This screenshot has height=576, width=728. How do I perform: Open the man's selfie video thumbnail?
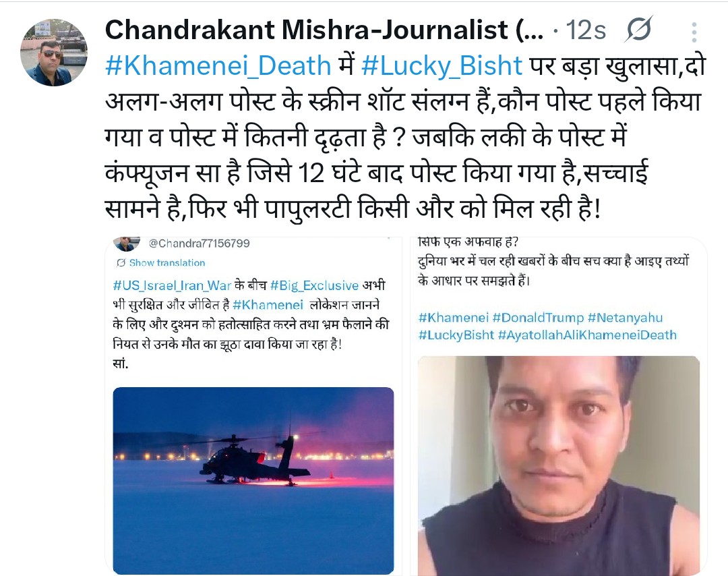point(559,466)
